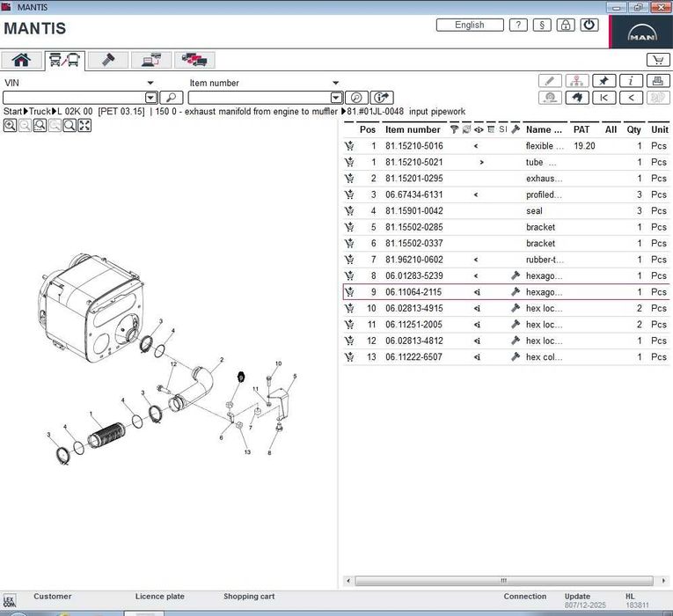Add item 06.11222-6507 to cart
This screenshot has width=673, height=616.
(349, 356)
